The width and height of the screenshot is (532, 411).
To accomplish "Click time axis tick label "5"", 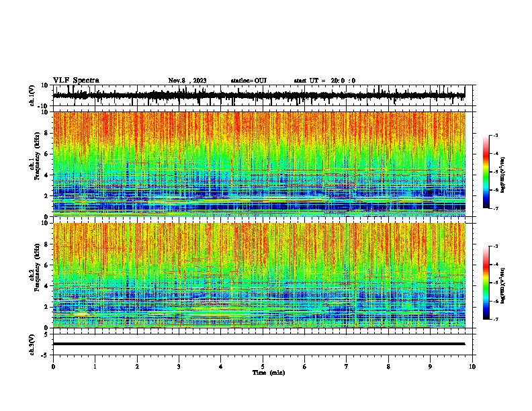I will [263, 367].
